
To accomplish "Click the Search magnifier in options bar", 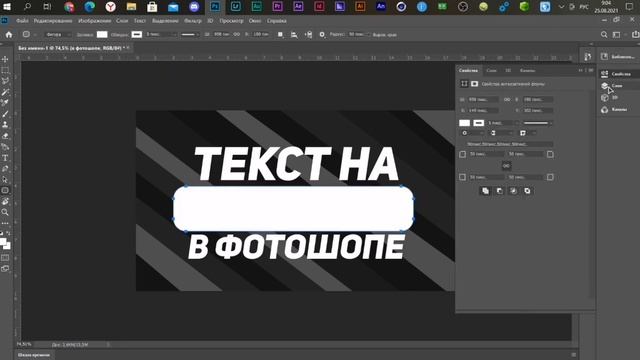I will 604,35.
